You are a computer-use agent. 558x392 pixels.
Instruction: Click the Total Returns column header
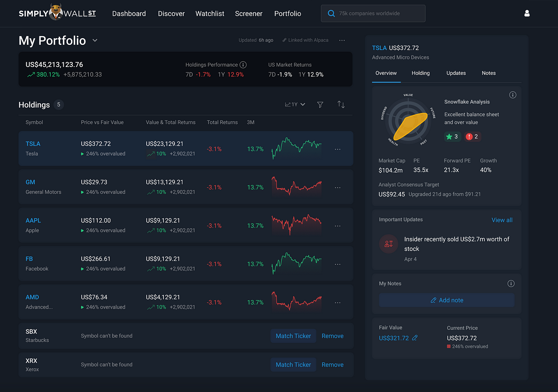click(222, 122)
